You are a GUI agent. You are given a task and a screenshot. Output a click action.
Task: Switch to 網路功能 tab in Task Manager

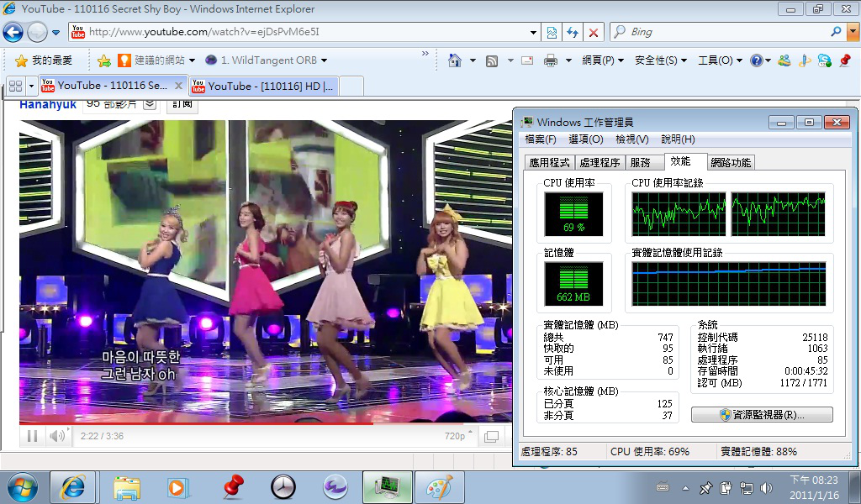(x=731, y=162)
